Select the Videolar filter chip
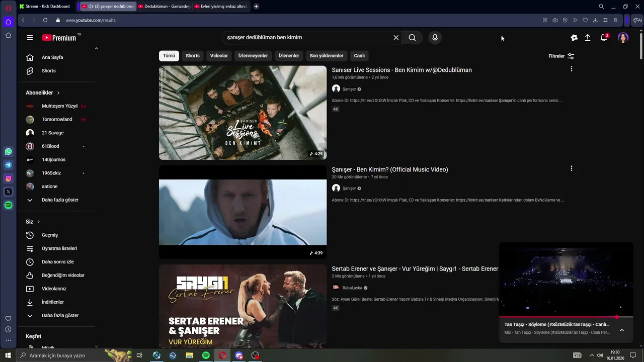The width and height of the screenshot is (644, 362). tap(219, 56)
